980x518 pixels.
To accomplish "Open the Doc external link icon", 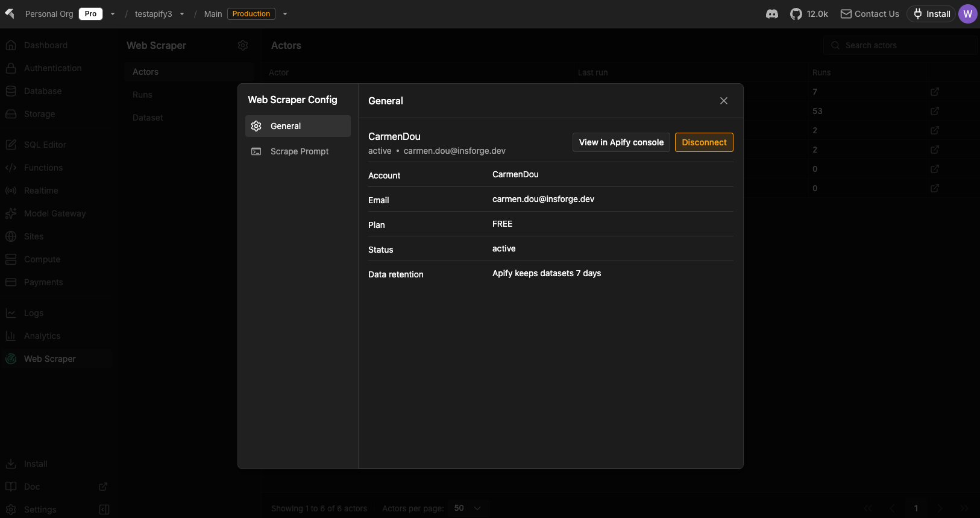I will coord(103,487).
